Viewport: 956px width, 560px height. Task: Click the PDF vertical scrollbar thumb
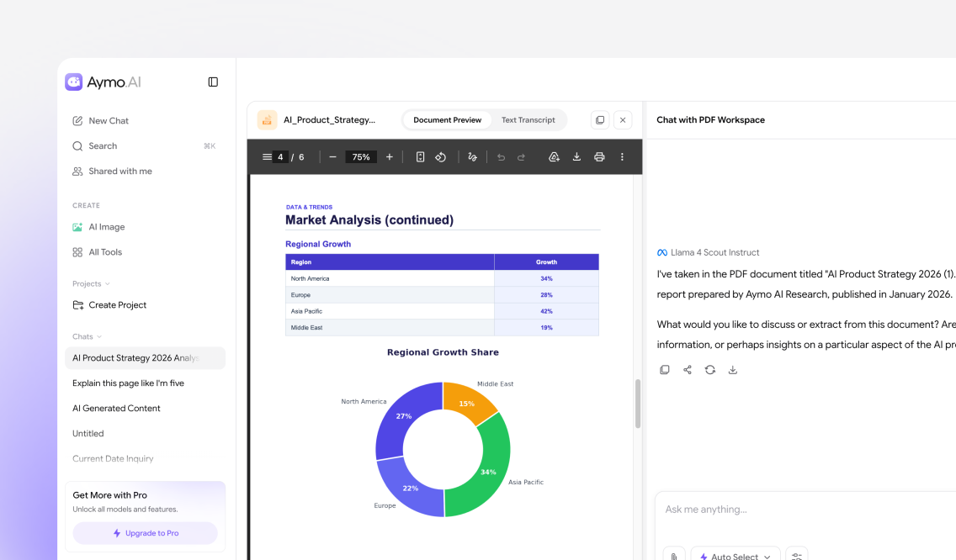[x=638, y=404]
